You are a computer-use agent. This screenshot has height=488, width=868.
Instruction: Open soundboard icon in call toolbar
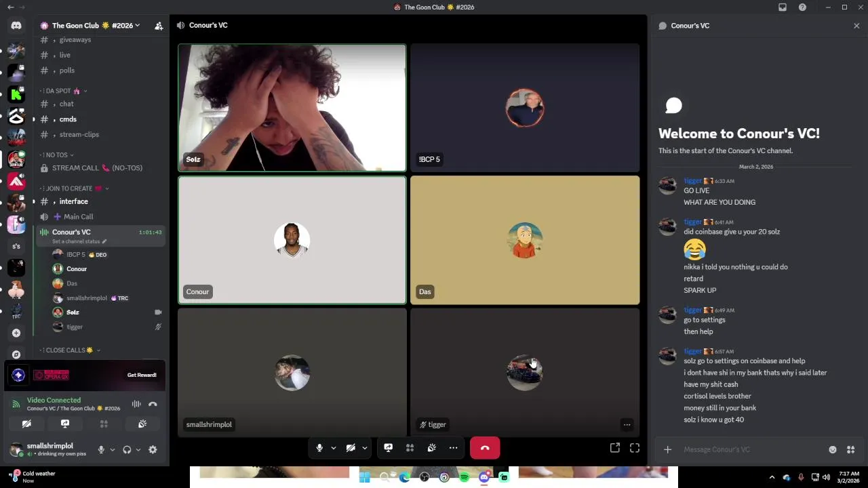[431, 448]
